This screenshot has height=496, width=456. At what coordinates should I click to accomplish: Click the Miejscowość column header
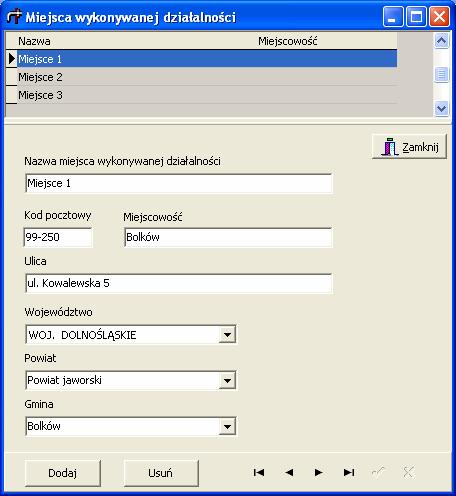[x=327, y=41]
